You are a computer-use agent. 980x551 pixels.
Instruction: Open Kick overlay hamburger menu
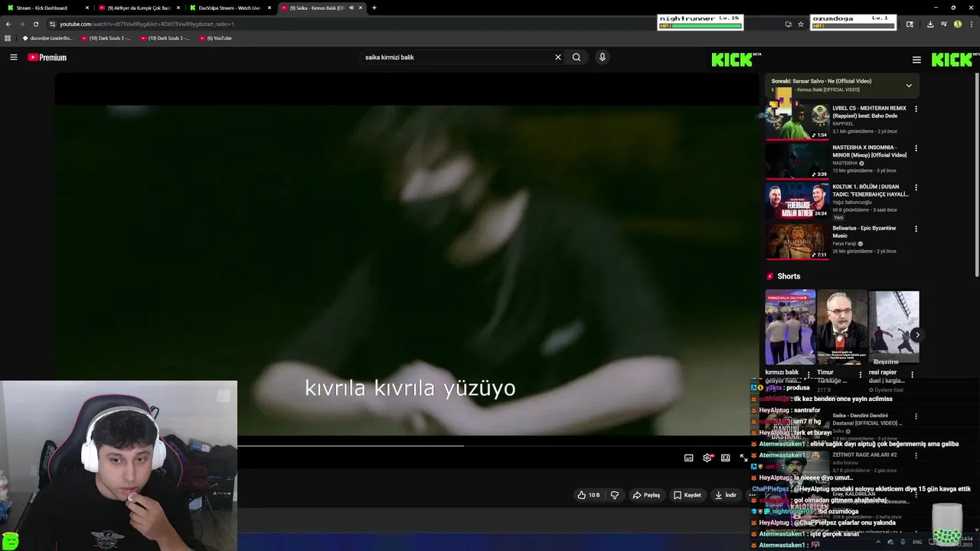[x=916, y=60]
